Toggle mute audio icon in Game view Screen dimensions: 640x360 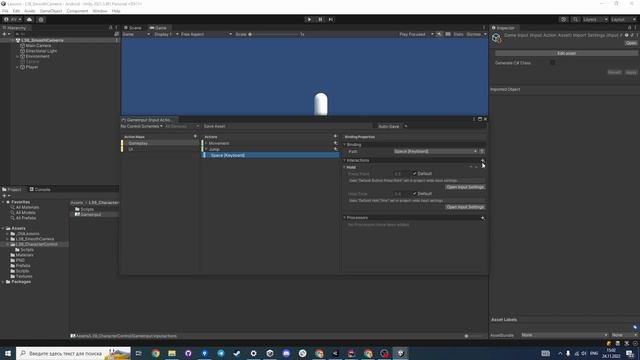click(x=439, y=34)
